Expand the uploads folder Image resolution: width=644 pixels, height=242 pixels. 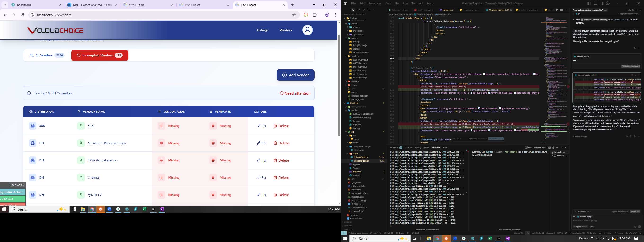[355, 81]
